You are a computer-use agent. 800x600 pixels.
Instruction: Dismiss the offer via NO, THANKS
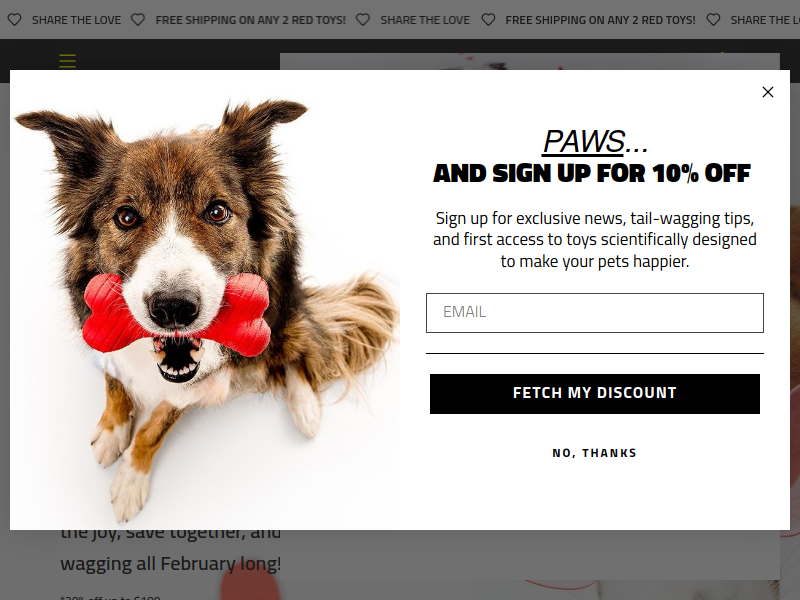(595, 453)
